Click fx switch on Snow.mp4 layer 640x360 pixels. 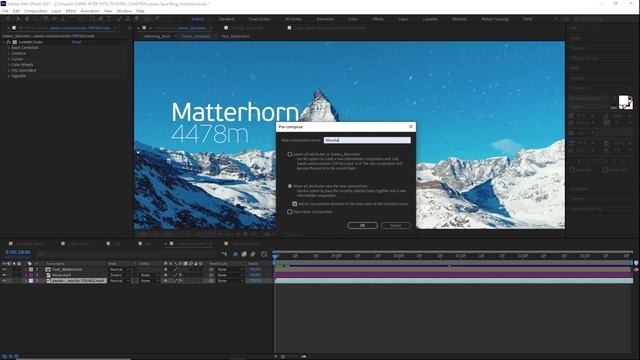[180, 275]
